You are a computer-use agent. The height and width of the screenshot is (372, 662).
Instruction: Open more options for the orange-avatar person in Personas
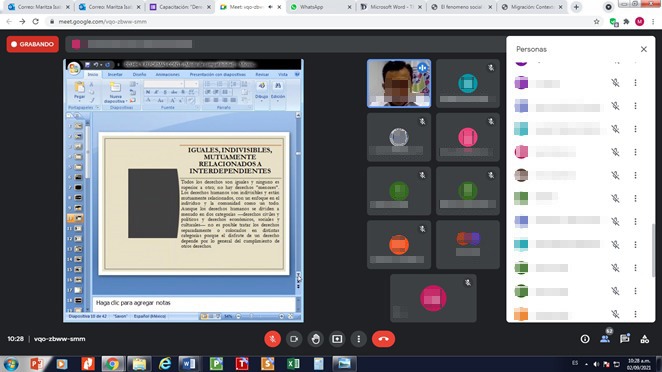click(x=635, y=314)
